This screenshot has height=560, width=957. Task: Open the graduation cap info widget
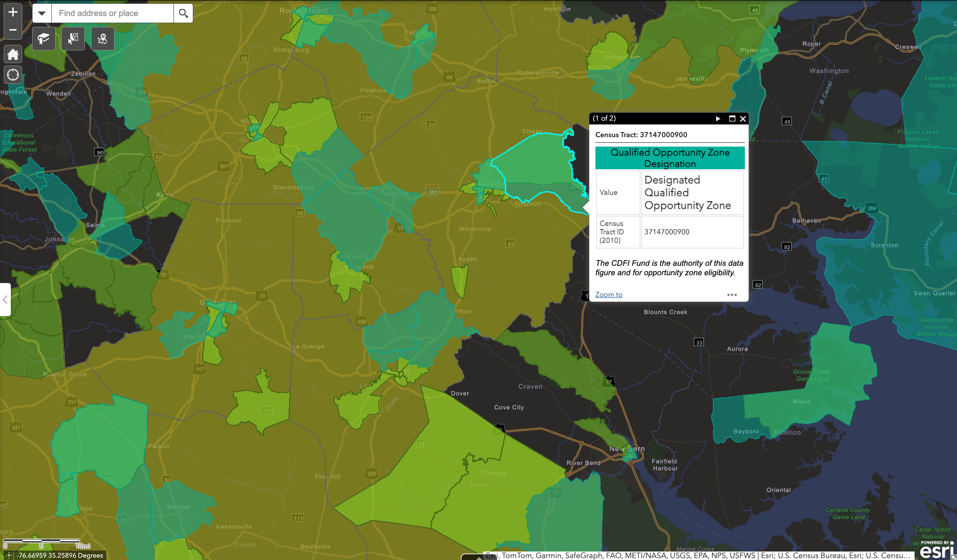tap(44, 39)
